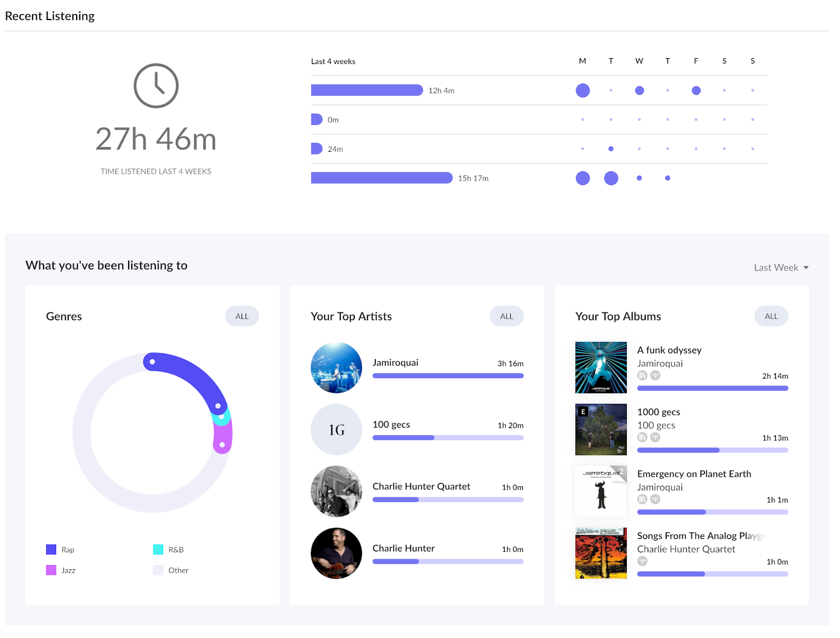
Task: Click the clock icon above listening time
Action: 156,86
